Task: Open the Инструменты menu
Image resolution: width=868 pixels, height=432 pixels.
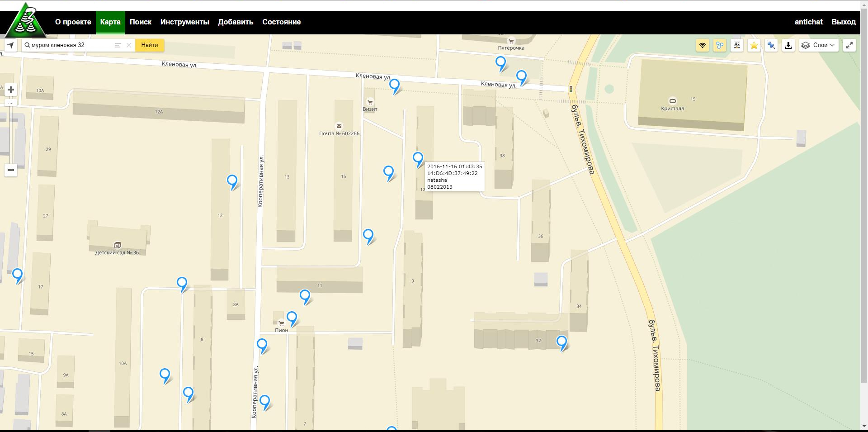Action: tap(184, 22)
